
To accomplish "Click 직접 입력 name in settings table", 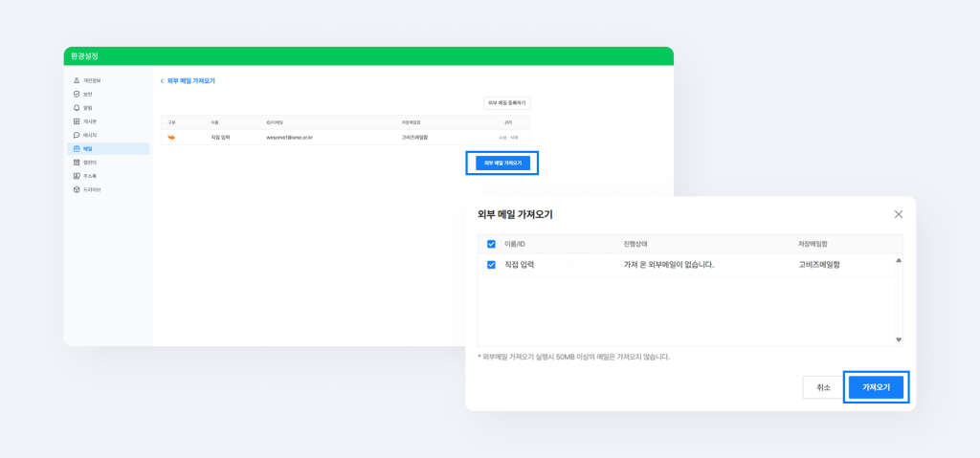I will (x=221, y=138).
